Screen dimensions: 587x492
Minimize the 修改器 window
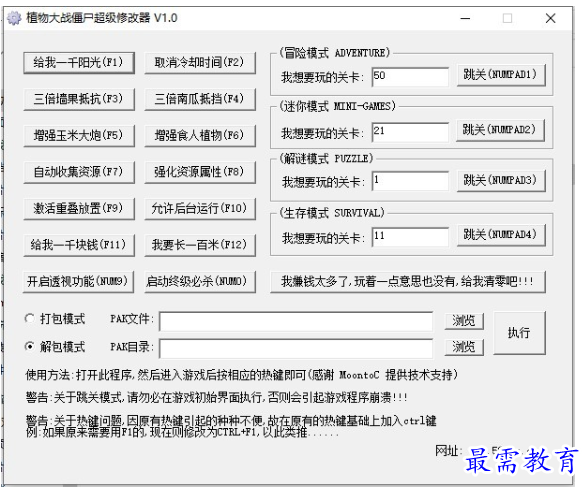click(465, 18)
